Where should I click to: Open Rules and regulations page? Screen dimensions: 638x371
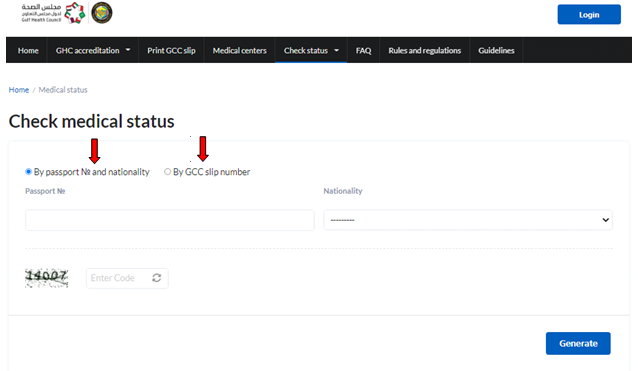(x=424, y=50)
